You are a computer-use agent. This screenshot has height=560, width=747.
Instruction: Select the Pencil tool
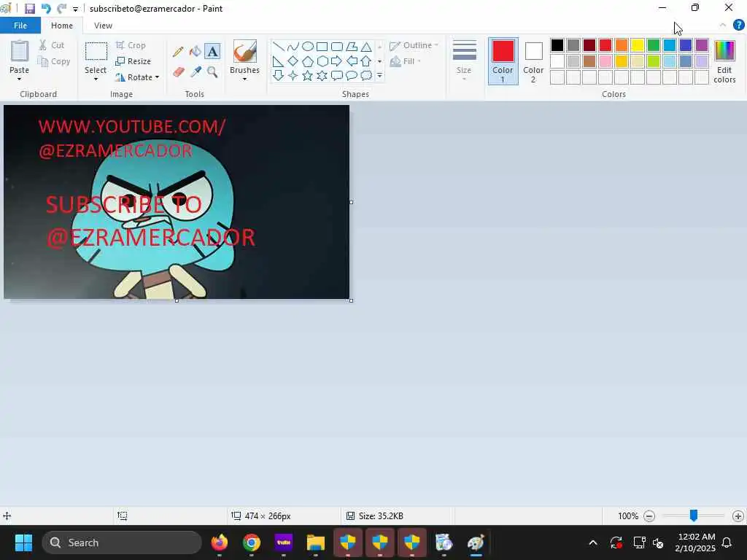click(x=178, y=52)
